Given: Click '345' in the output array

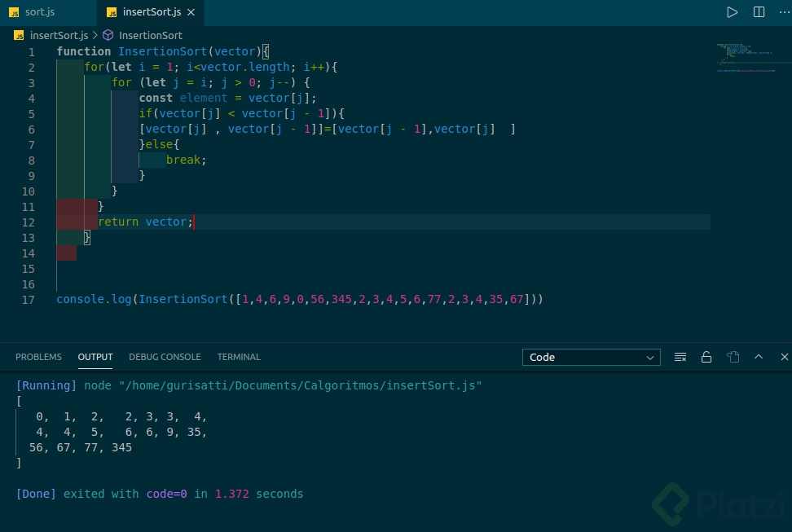Looking at the screenshot, I should 121,447.
